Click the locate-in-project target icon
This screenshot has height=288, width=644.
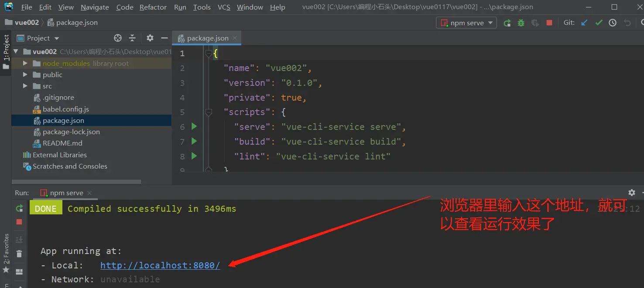point(118,38)
